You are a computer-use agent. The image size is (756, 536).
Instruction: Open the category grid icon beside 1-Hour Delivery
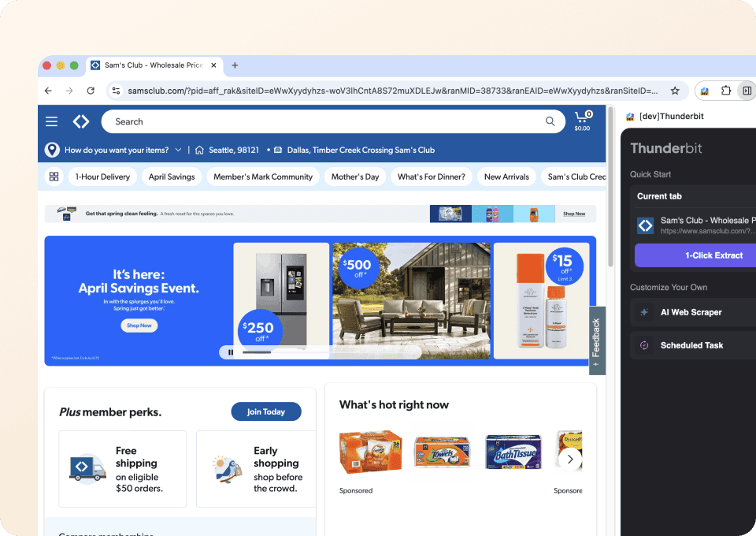pyautogui.click(x=54, y=177)
